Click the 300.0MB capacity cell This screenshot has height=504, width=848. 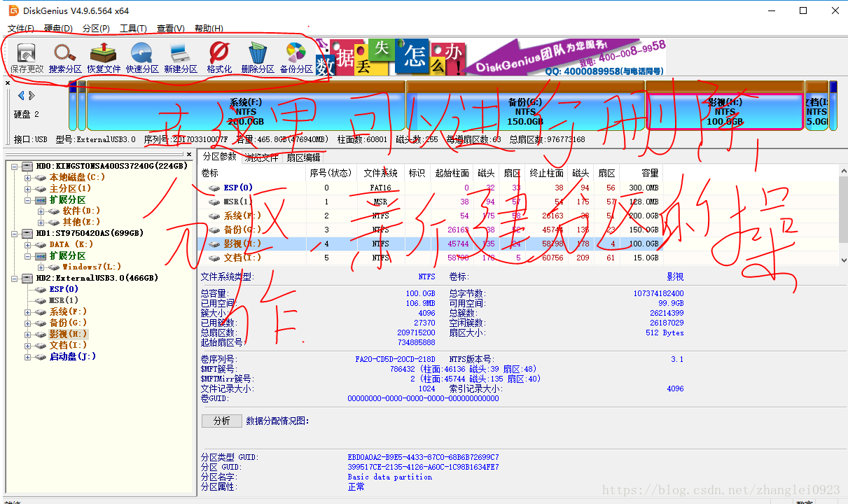coord(644,188)
